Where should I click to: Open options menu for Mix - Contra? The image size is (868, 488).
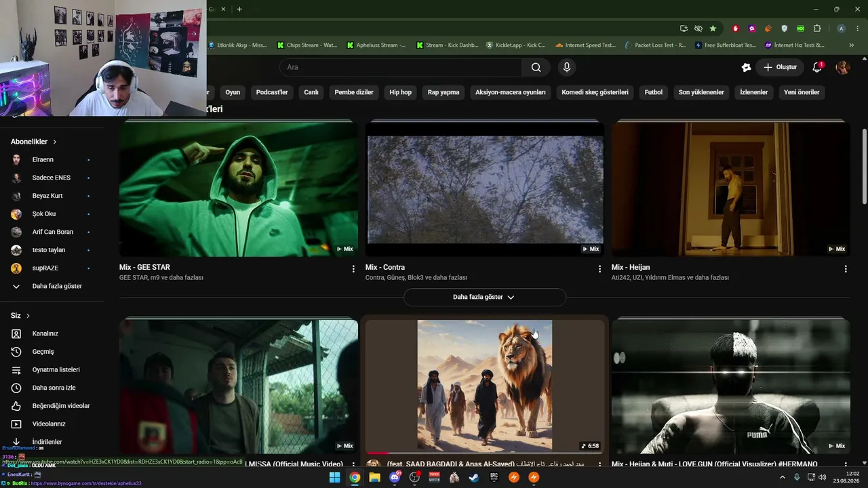click(x=599, y=269)
